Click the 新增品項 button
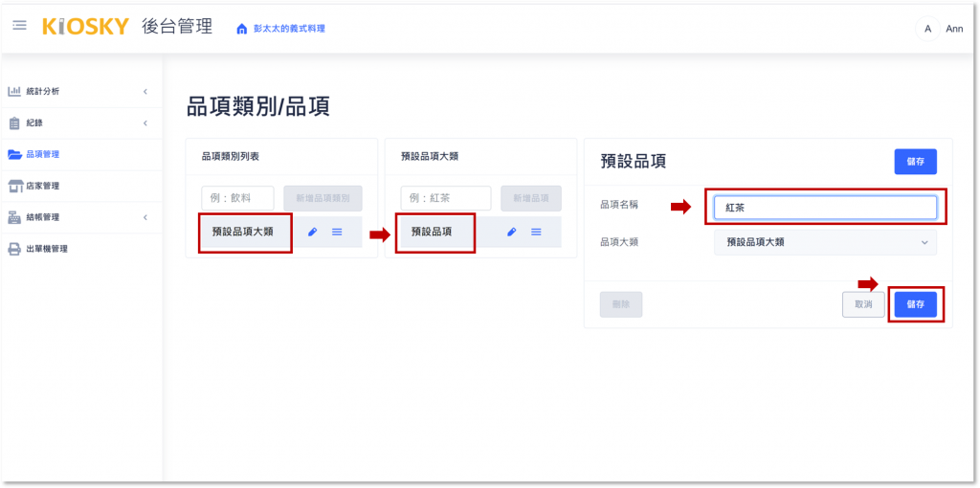 (530, 198)
